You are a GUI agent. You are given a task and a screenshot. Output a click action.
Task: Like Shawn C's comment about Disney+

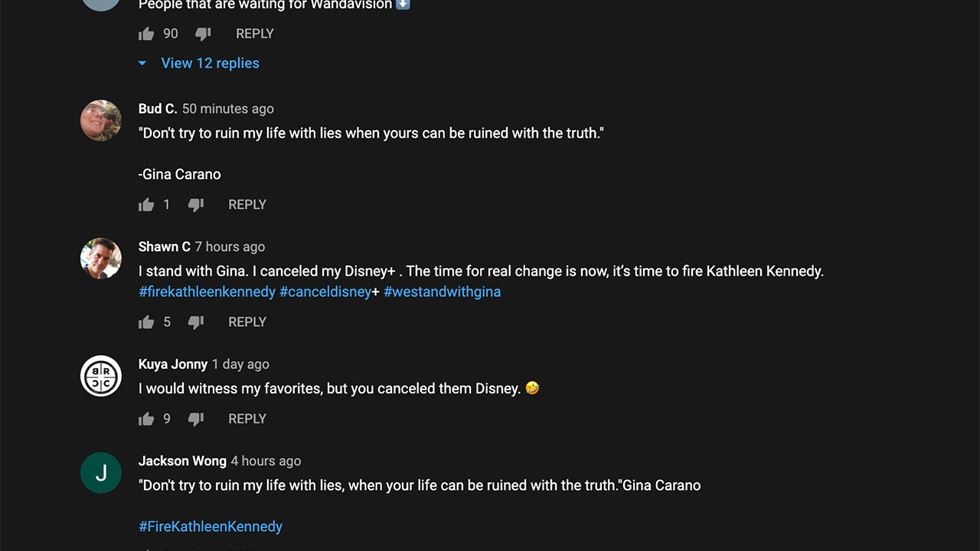146,322
